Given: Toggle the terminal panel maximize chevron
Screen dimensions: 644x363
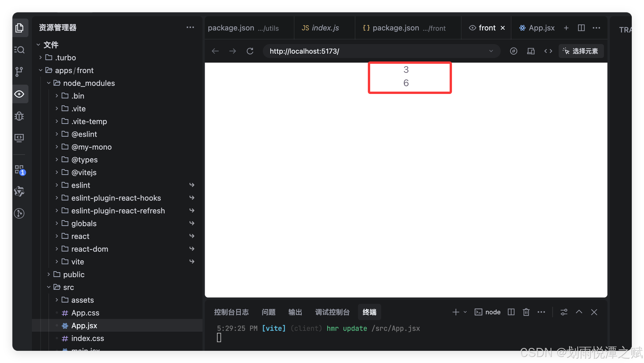Looking at the screenshot, I should click(x=579, y=312).
